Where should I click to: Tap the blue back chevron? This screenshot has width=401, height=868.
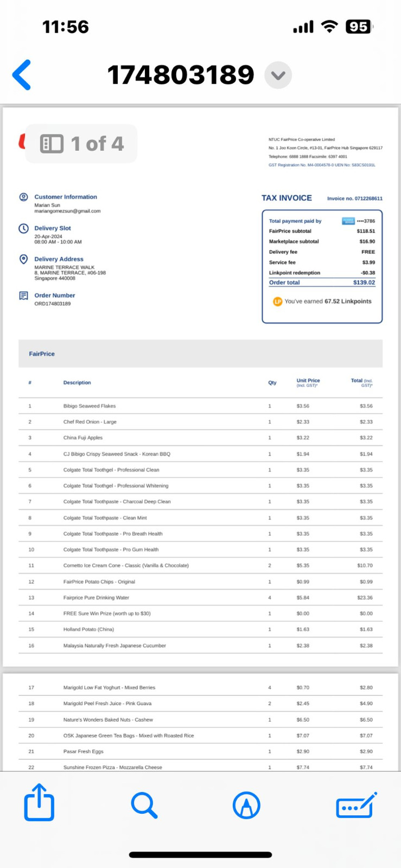(22, 75)
